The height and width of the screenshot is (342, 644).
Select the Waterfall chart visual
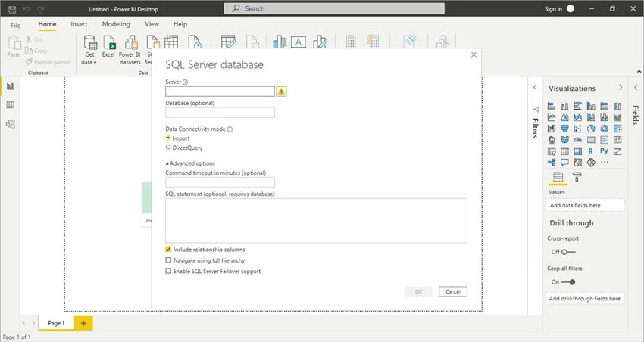click(552, 129)
